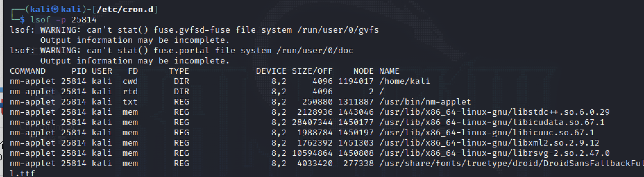Click the /run/user/0/doc path in warning
Image resolution: width=644 pixels, height=177 pixels.
coord(315,51)
